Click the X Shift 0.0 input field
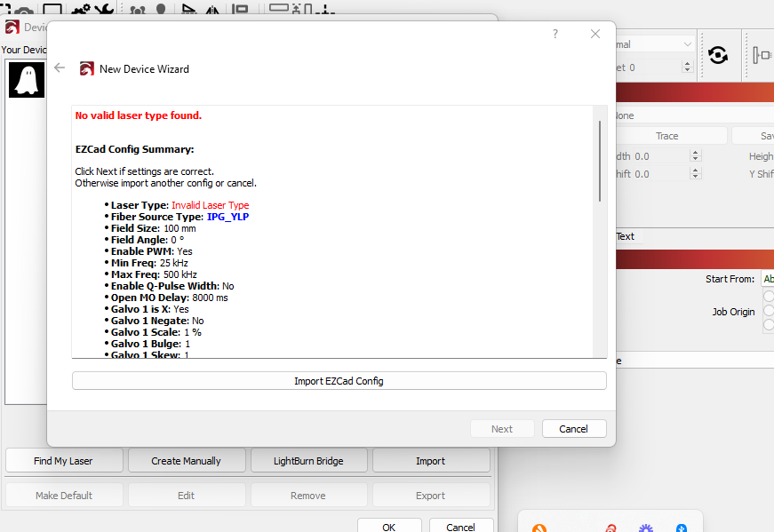Screen dimensions: 774x532 coord(660,174)
